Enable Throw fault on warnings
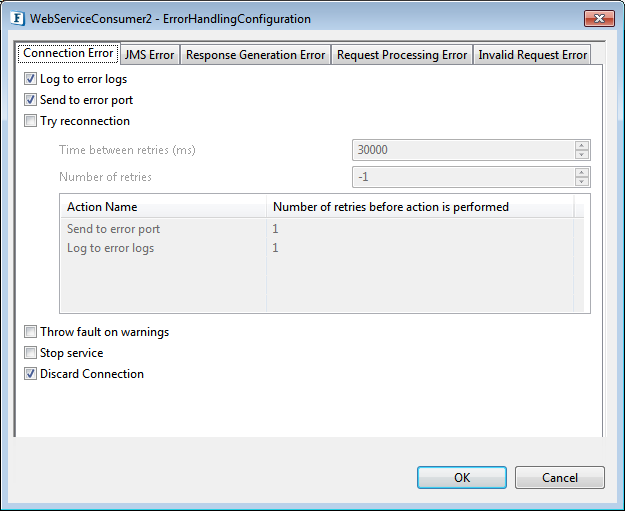The width and height of the screenshot is (625, 511). pos(30,332)
